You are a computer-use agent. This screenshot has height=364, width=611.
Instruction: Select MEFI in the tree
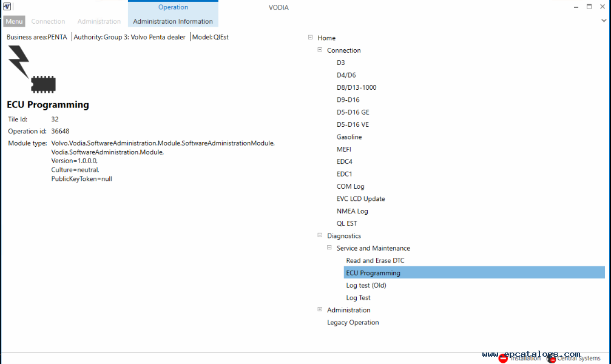pos(343,149)
